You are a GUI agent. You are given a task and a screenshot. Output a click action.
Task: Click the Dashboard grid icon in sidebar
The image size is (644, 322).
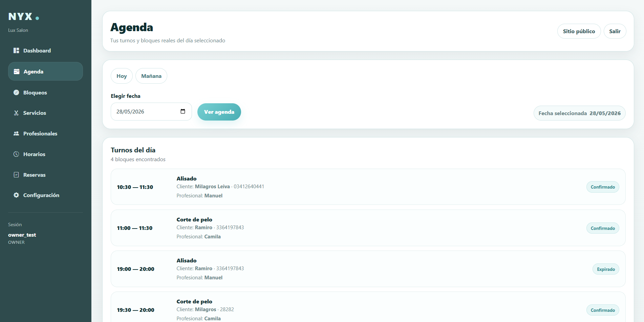pyautogui.click(x=16, y=50)
